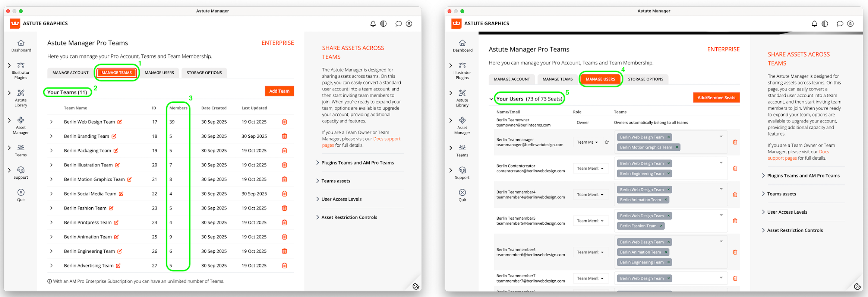Open notifications bell in the left window

pyautogui.click(x=373, y=24)
